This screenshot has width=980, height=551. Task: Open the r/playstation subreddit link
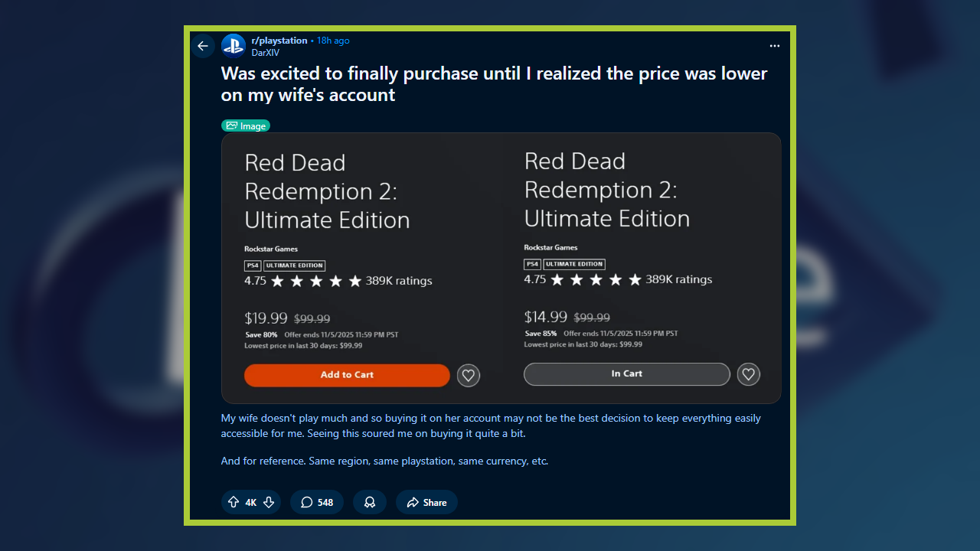[279, 41]
